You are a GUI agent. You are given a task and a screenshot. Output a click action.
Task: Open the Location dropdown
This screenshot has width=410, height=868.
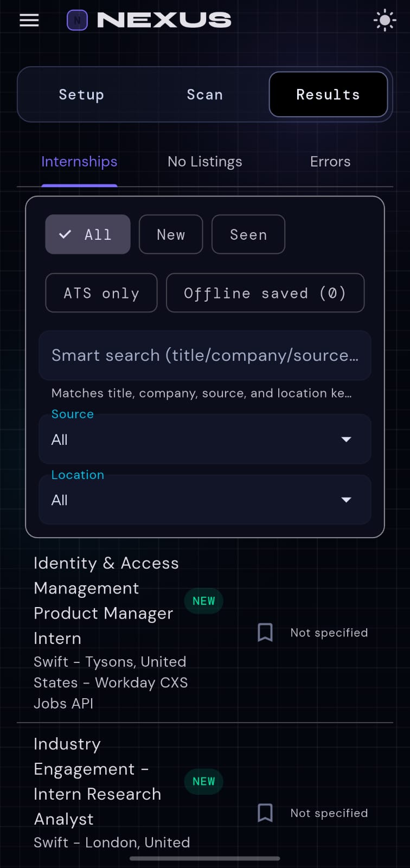click(205, 500)
